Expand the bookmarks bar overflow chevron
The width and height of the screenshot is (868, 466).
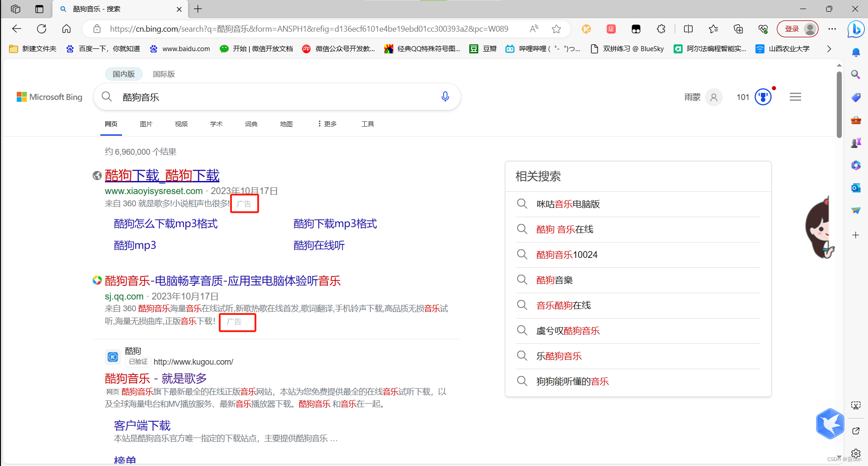tap(829, 48)
